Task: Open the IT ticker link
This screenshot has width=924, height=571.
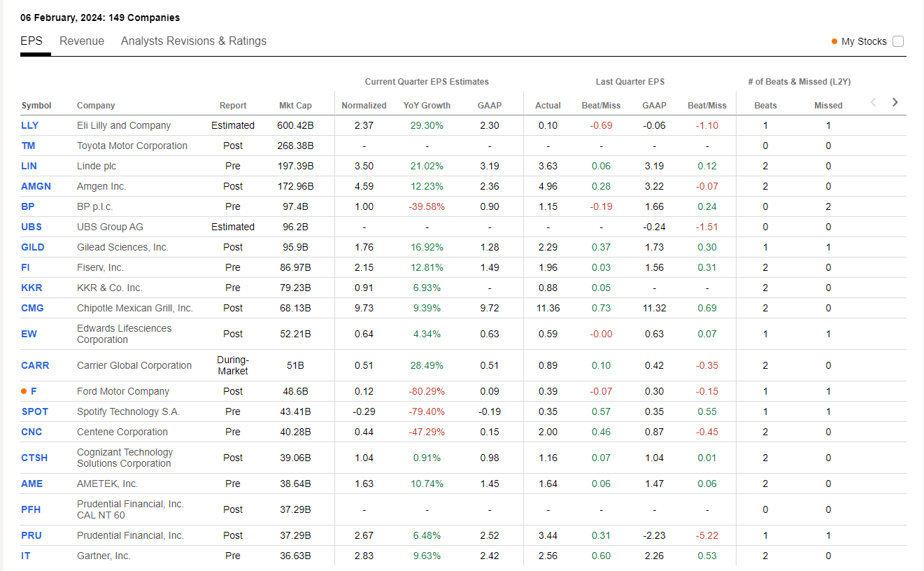Action: [x=25, y=556]
